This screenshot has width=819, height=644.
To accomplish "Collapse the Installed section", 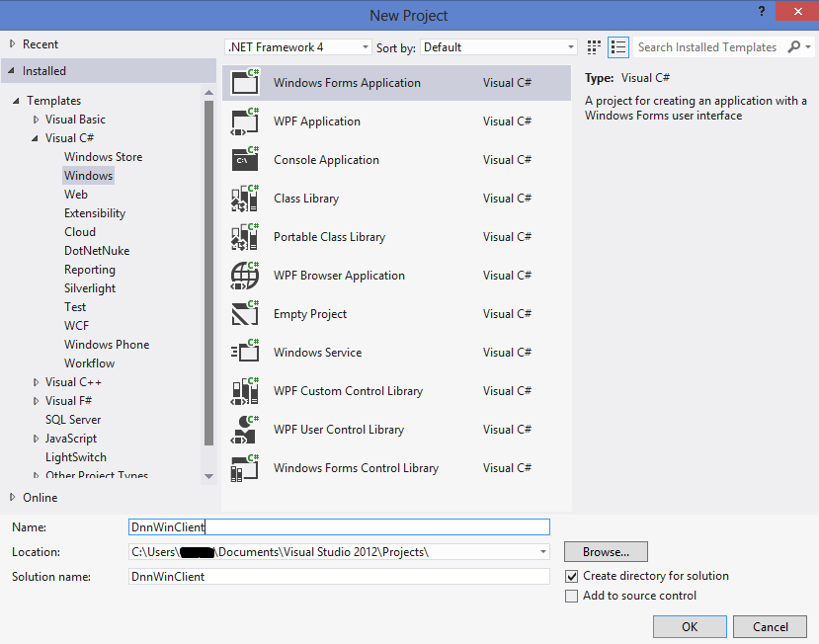I will pos(12,70).
